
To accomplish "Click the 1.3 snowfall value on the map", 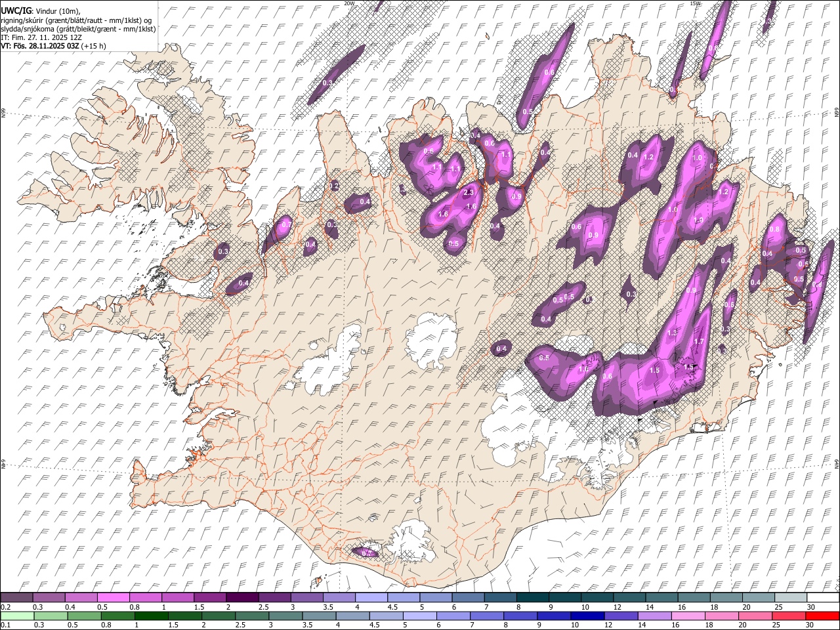I will [672, 333].
